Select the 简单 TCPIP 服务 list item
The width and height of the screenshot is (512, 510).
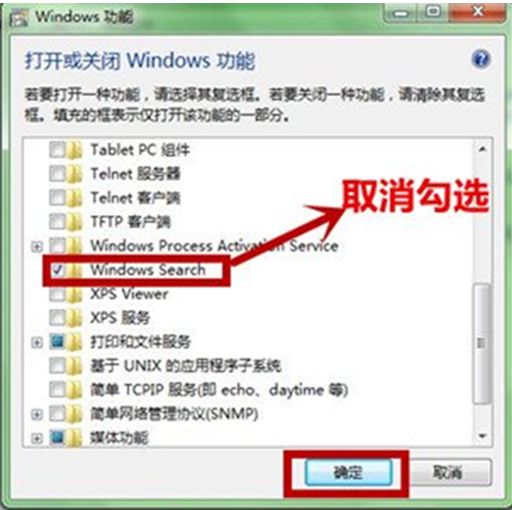pyautogui.click(x=219, y=390)
